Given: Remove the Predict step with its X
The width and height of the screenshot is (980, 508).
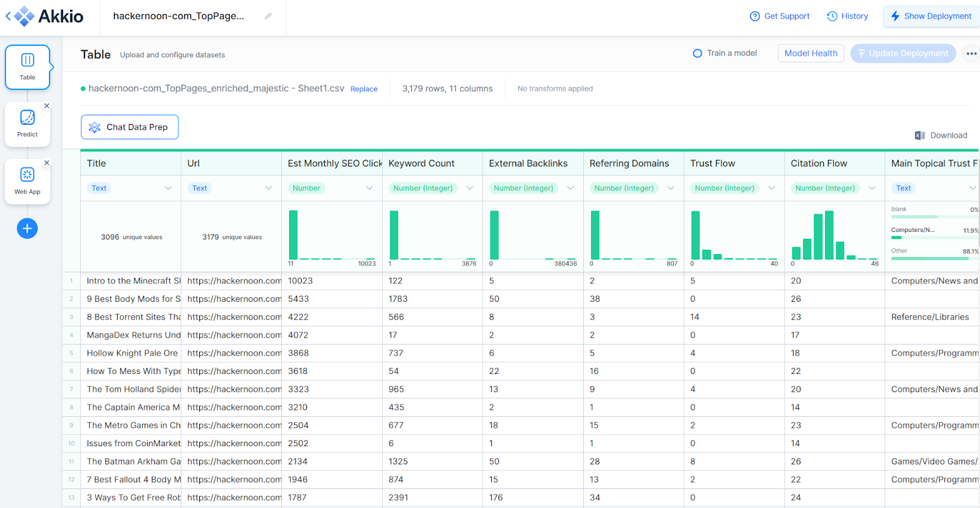Looking at the screenshot, I should pyautogui.click(x=47, y=106).
